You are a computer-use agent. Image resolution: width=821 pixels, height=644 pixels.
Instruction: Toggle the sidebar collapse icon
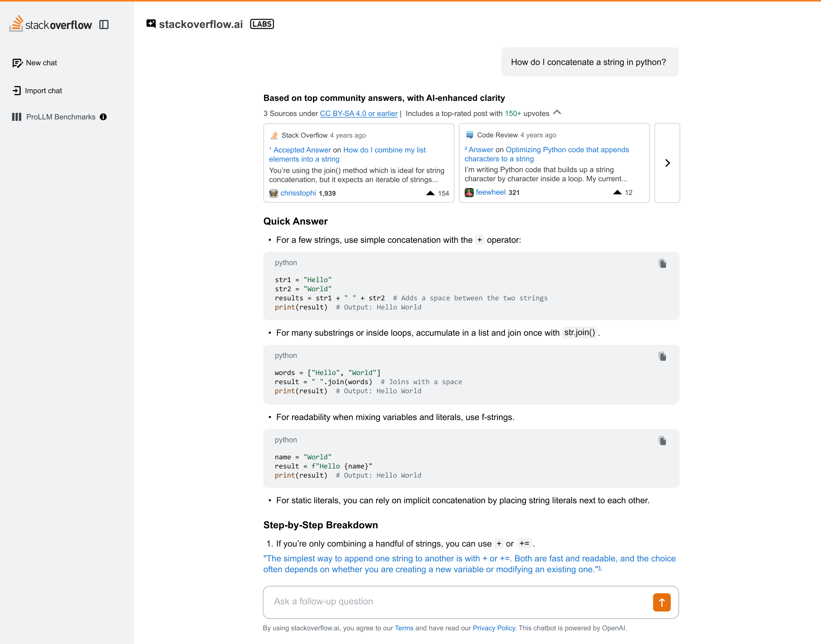104,25
